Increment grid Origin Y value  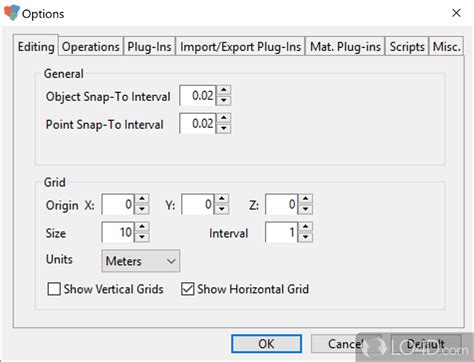[x=222, y=199]
